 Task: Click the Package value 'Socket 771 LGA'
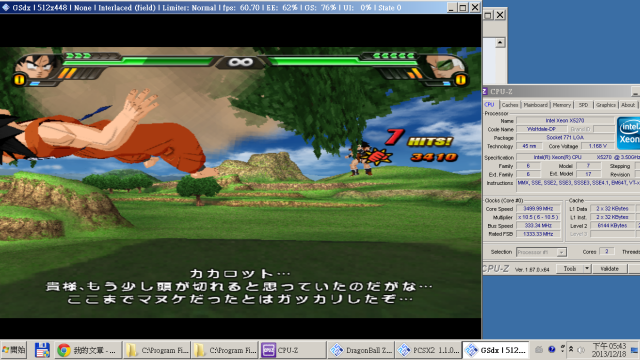tap(565, 138)
